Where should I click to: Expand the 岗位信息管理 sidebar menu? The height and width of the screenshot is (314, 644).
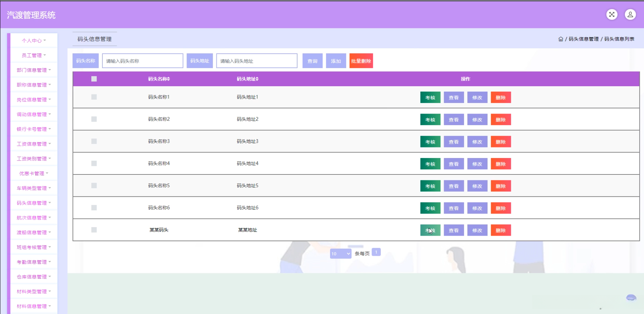point(34,100)
